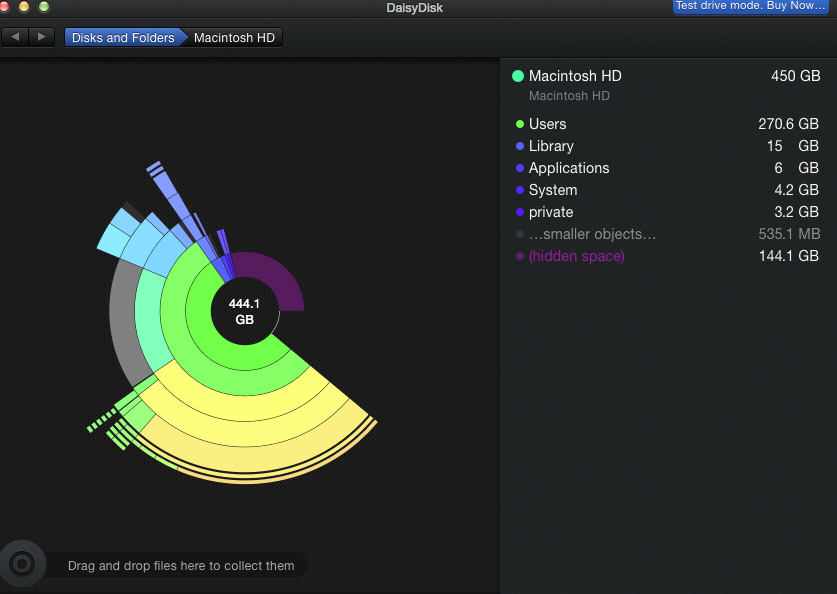Click the gray Macintosh HD subtitle text
This screenshot has height=594, width=837.
pos(569,96)
